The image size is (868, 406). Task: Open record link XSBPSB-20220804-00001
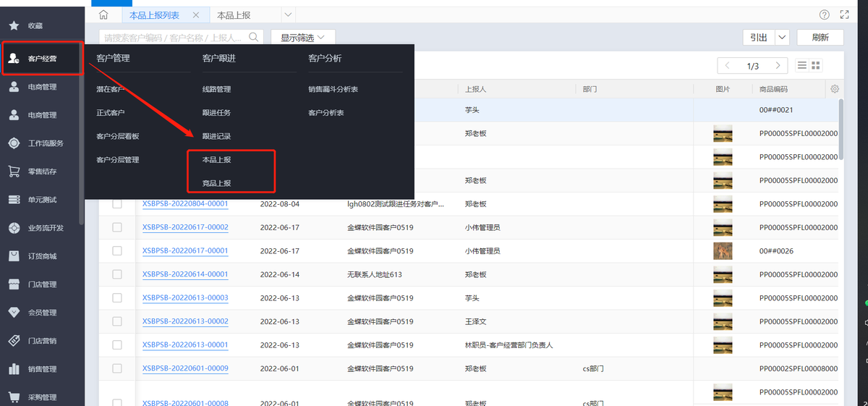[185, 204]
